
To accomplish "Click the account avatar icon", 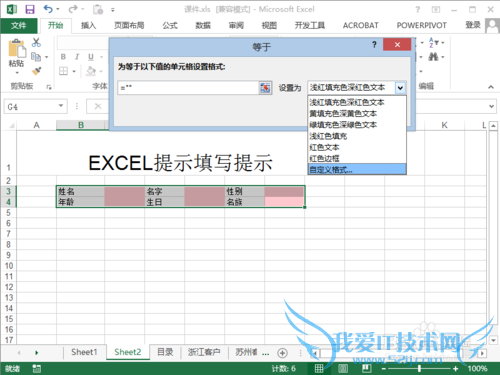I will tap(492, 26).
